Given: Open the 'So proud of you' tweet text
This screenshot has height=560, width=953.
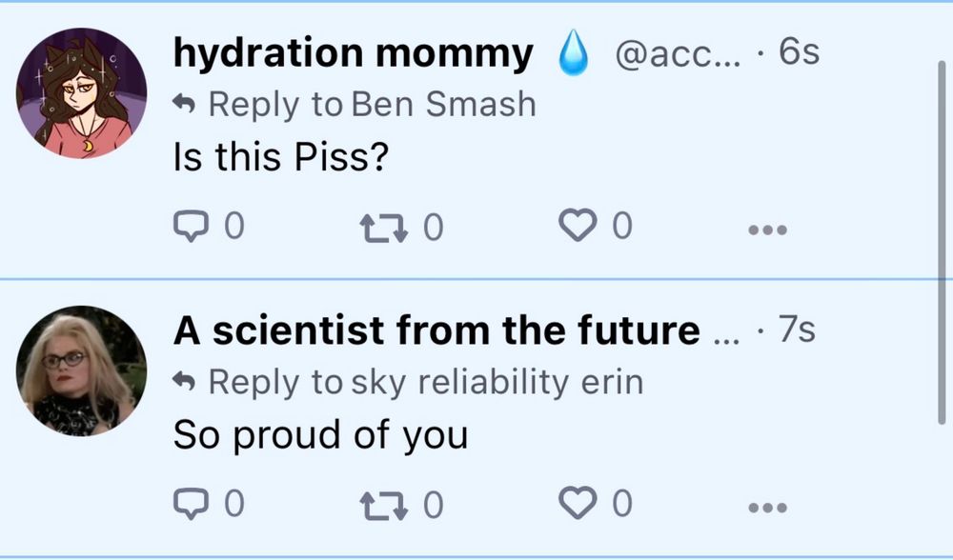Looking at the screenshot, I should pos(320,435).
